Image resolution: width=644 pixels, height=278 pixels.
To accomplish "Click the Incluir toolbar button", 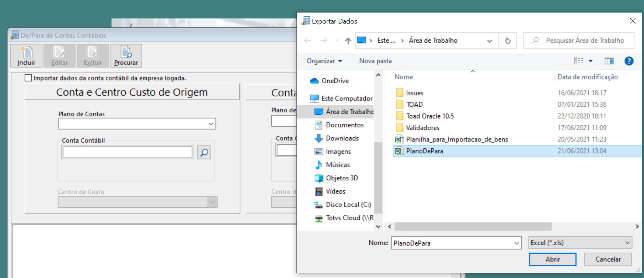I will [x=26, y=56].
